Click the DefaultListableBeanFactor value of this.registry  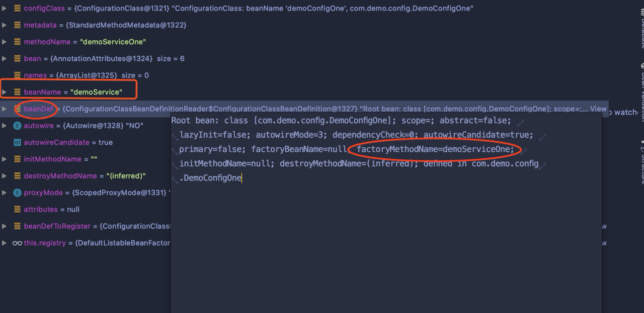click(x=123, y=243)
